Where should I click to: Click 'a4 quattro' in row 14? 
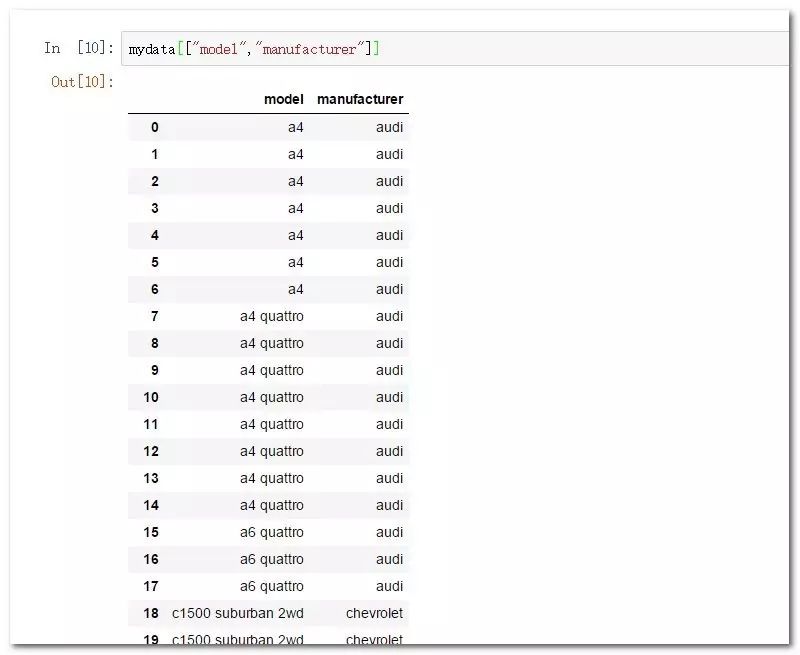click(x=272, y=506)
